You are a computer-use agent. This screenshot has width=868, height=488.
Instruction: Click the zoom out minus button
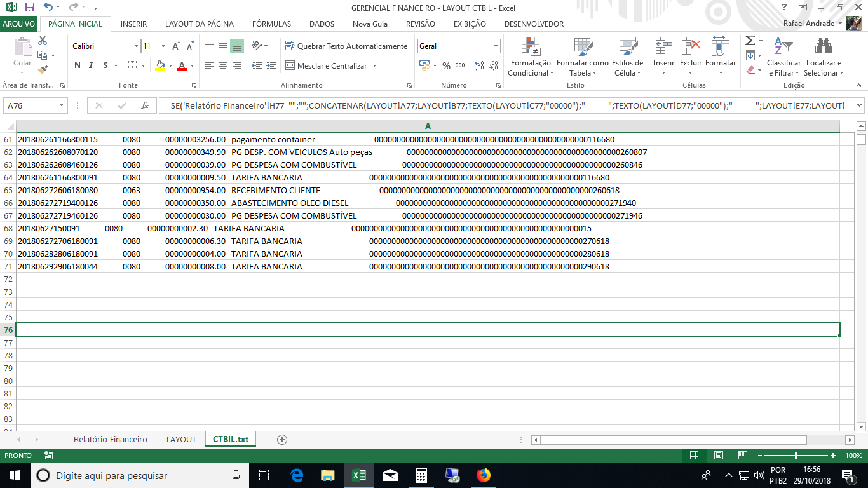coord(759,456)
